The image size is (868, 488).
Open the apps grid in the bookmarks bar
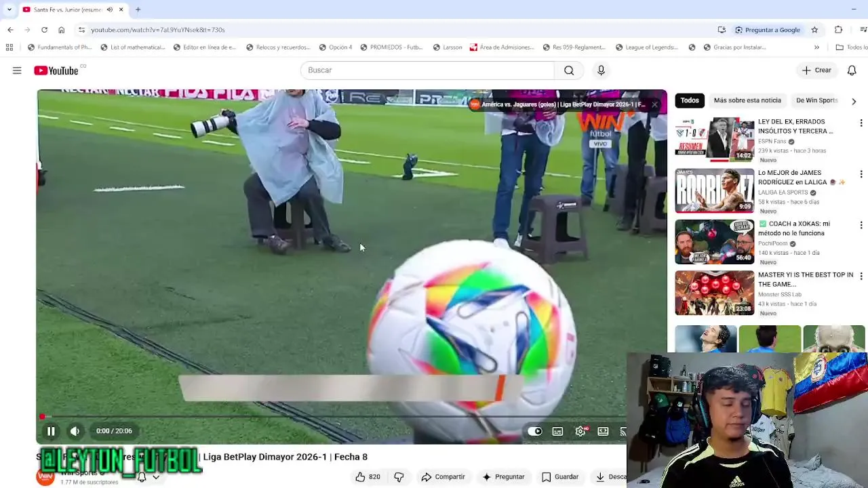pyautogui.click(x=9, y=47)
